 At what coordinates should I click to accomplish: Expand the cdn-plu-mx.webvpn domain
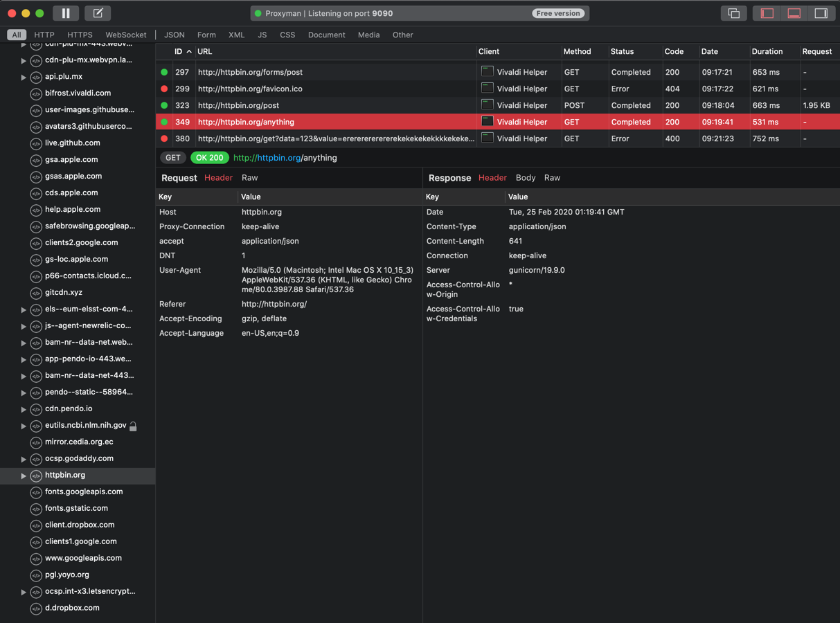coord(24,60)
